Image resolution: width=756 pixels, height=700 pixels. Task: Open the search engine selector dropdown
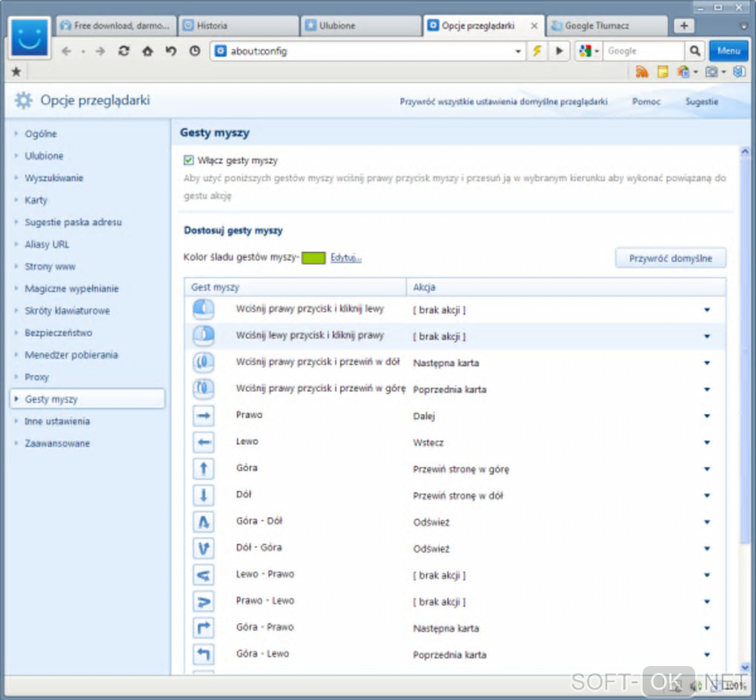(597, 51)
